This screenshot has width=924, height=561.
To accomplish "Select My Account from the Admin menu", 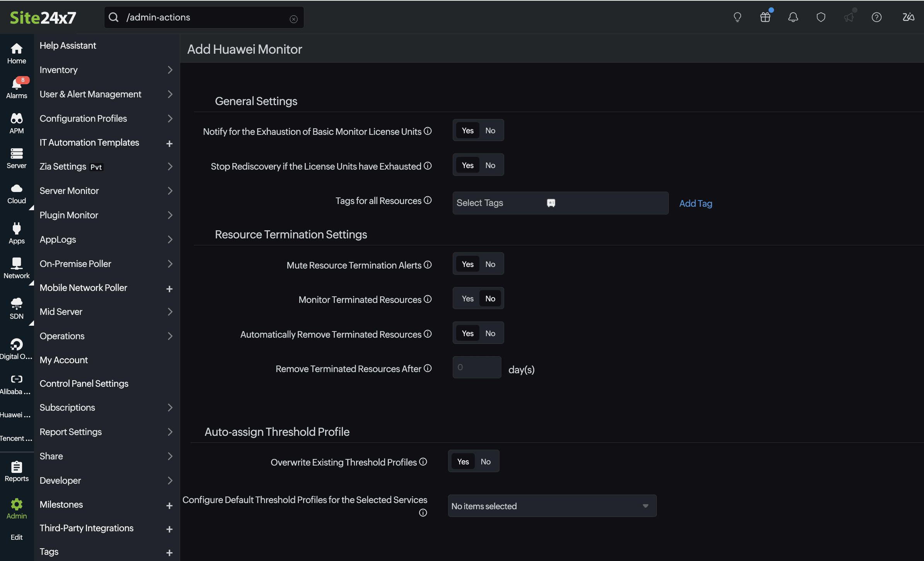I will click(x=63, y=360).
